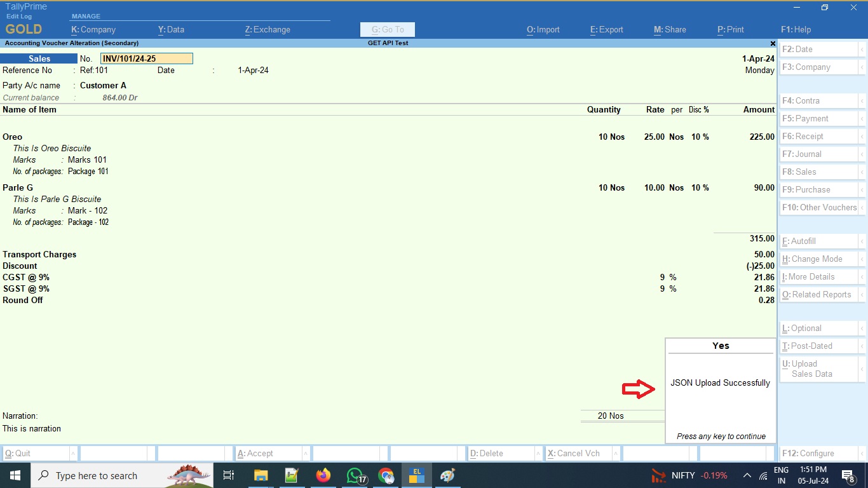Click the G: Go To button
Image resolution: width=868 pixels, height=488 pixels.
click(387, 30)
